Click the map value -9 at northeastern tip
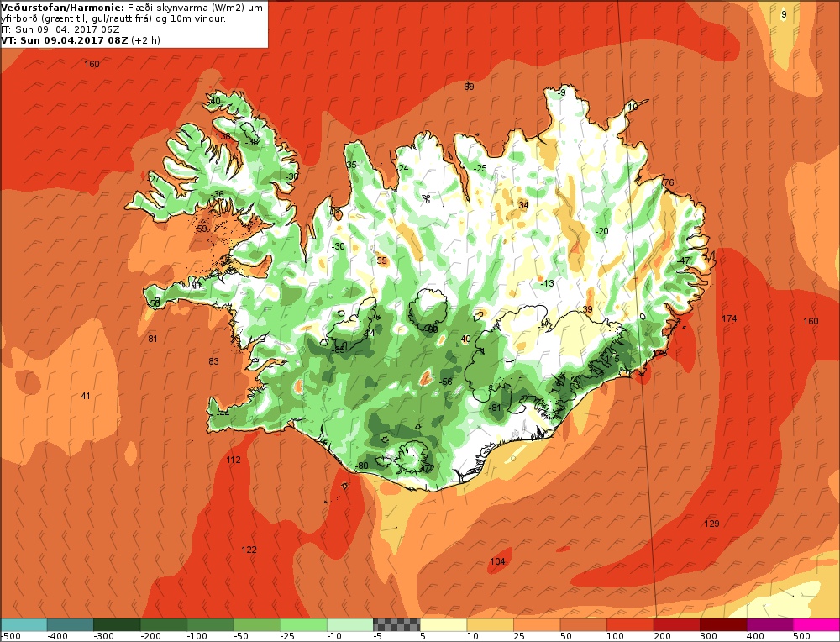The image size is (840, 642). click(x=561, y=92)
